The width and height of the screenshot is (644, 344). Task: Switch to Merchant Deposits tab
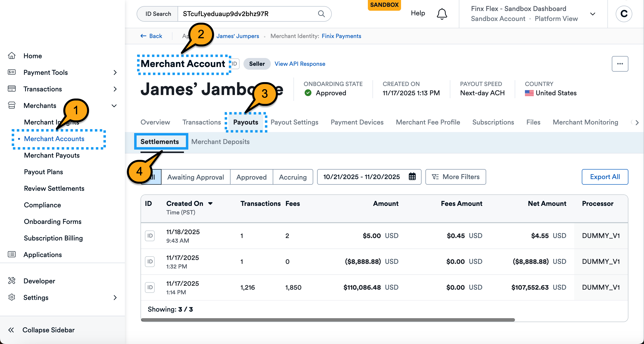[220, 142]
